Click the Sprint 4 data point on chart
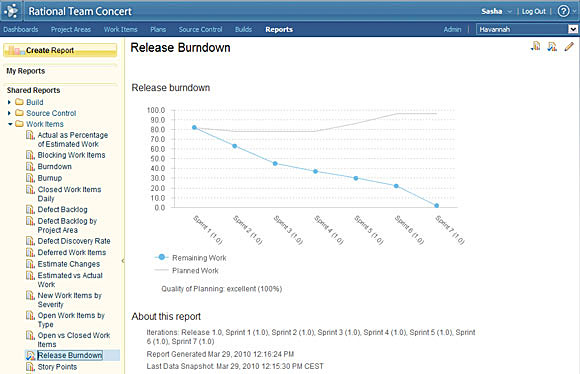The image size is (580, 374). click(316, 171)
